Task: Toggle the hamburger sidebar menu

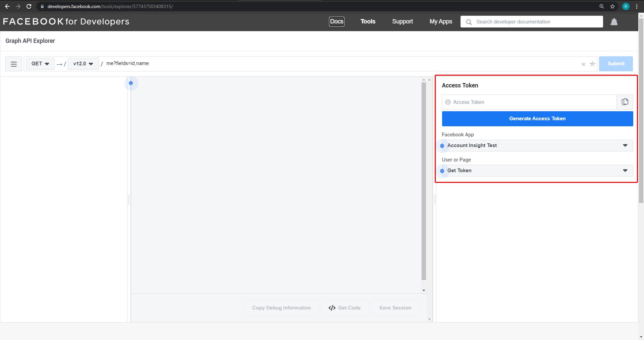Action: pos(14,64)
